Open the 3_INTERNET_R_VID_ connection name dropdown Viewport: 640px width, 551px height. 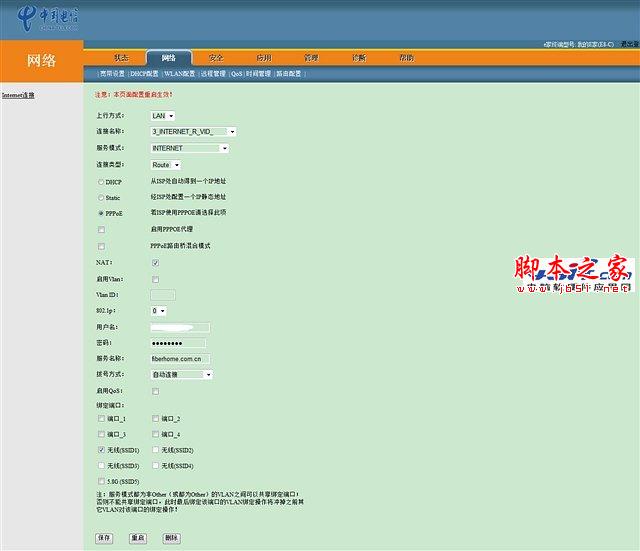193,132
